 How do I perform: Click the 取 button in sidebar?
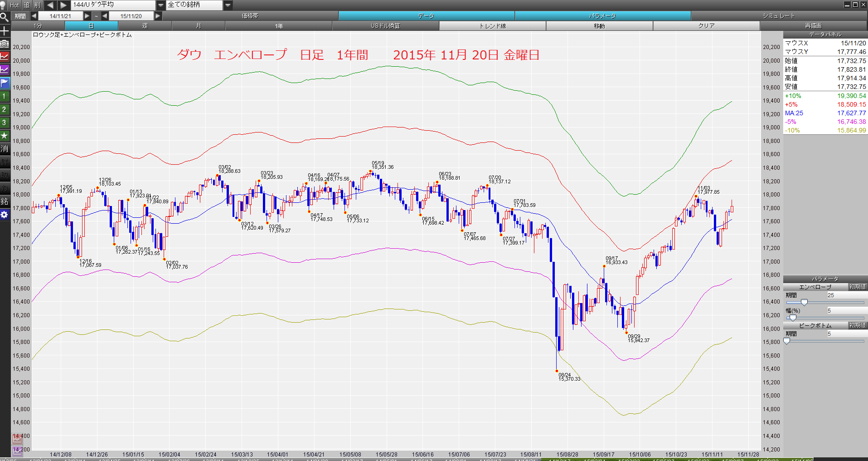[x=5, y=175]
